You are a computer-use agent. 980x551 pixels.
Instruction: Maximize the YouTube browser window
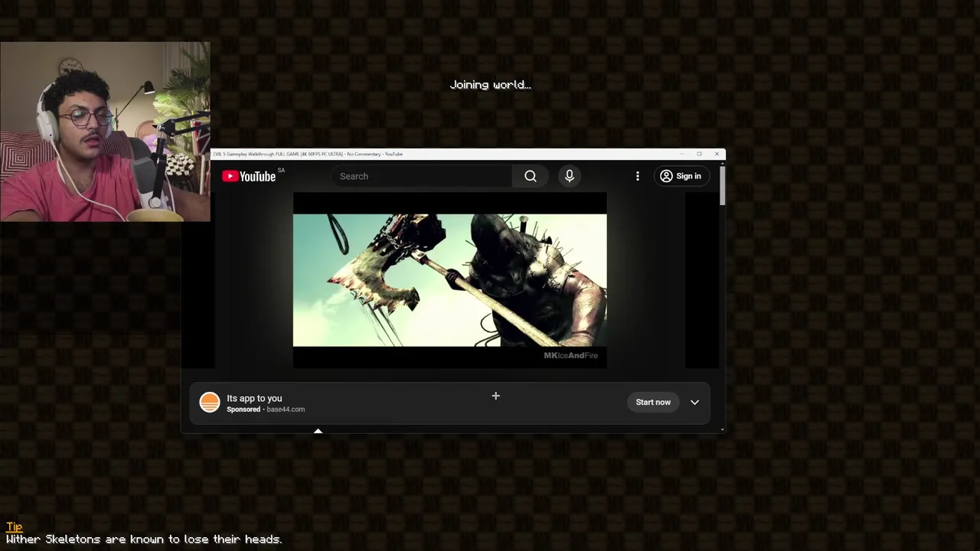tap(699, 154)
